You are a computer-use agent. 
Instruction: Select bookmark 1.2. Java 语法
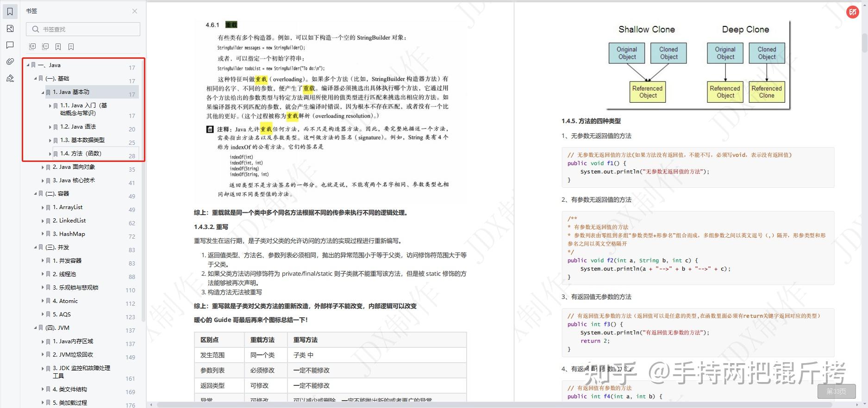78,127
